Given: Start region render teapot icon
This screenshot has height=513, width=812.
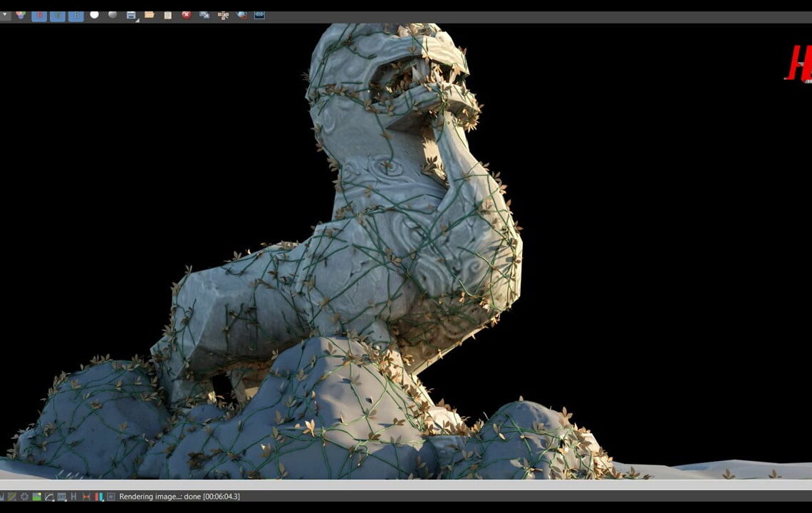Looking at the screenshot, I should point(242,15).
